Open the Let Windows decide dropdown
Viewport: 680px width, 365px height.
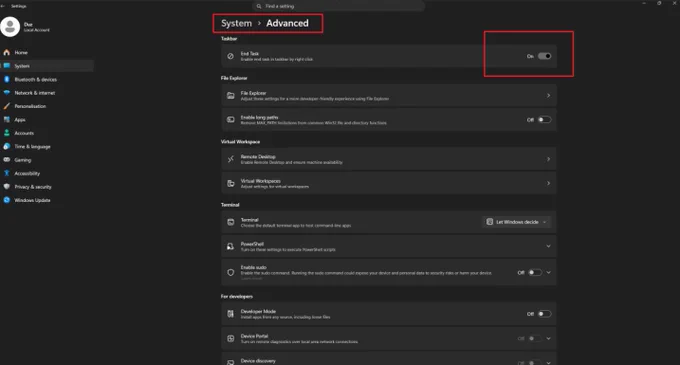tap(517, 222)
